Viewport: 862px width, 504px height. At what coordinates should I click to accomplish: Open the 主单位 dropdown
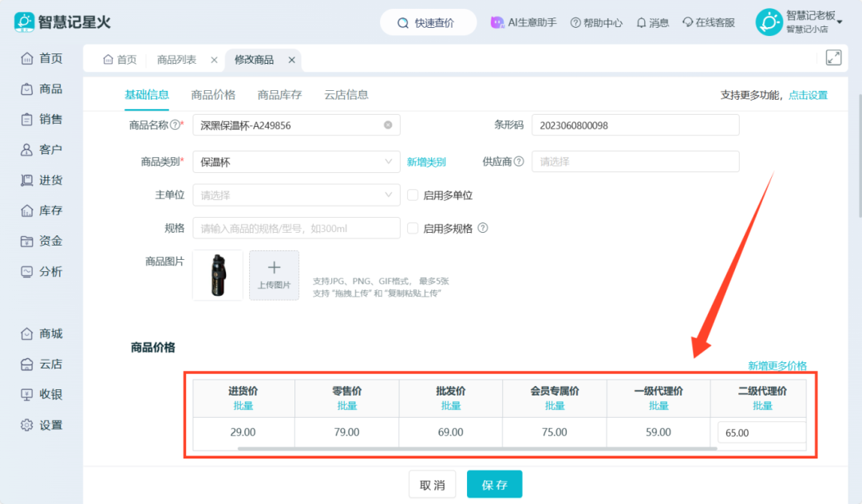point(296,195)
